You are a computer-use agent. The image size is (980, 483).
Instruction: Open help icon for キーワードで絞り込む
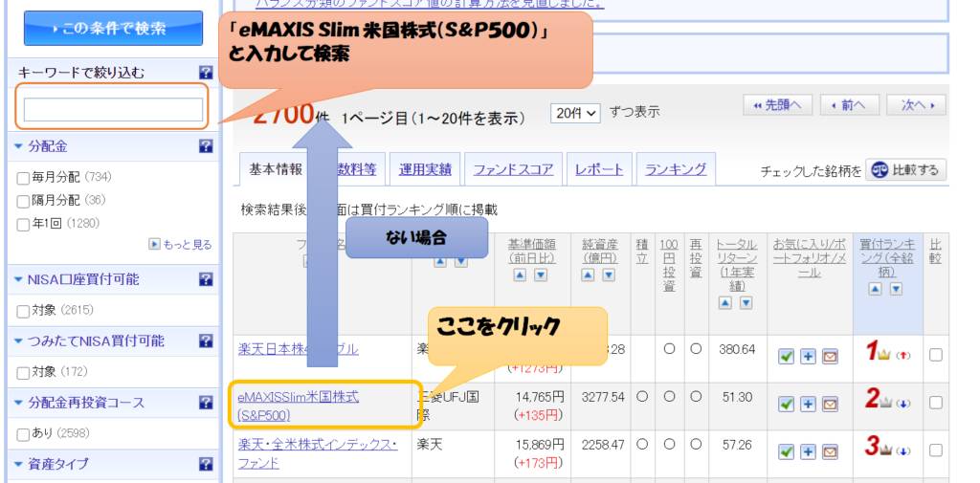[x=206, y=73]
